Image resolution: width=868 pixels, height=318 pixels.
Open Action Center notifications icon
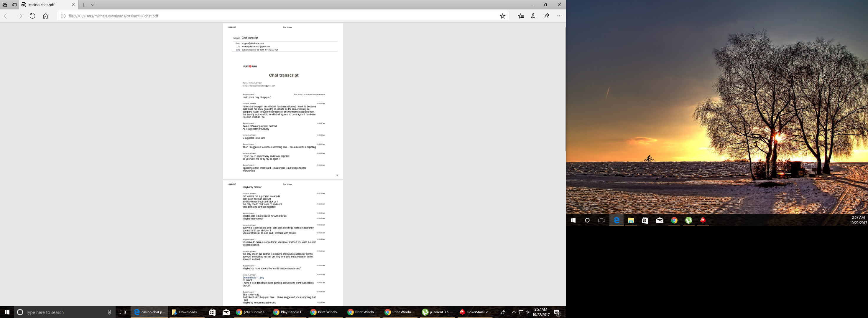click(x=557, y=312)
